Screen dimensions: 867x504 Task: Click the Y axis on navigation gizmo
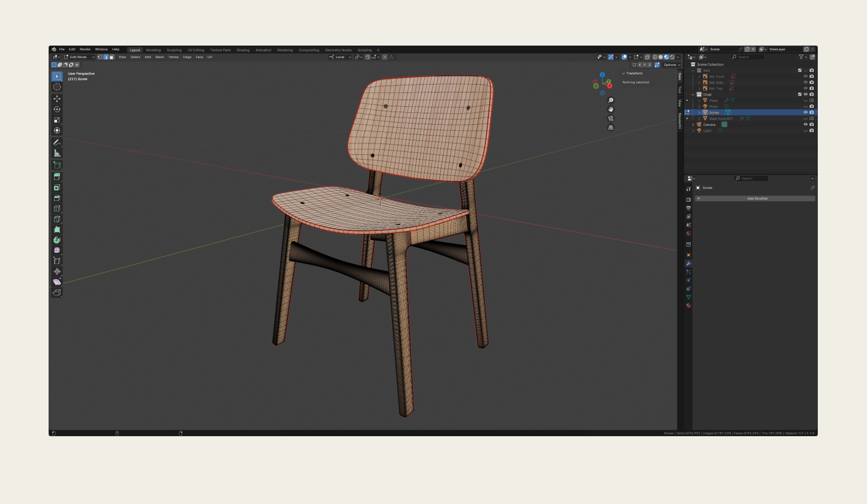pos(608,81)
